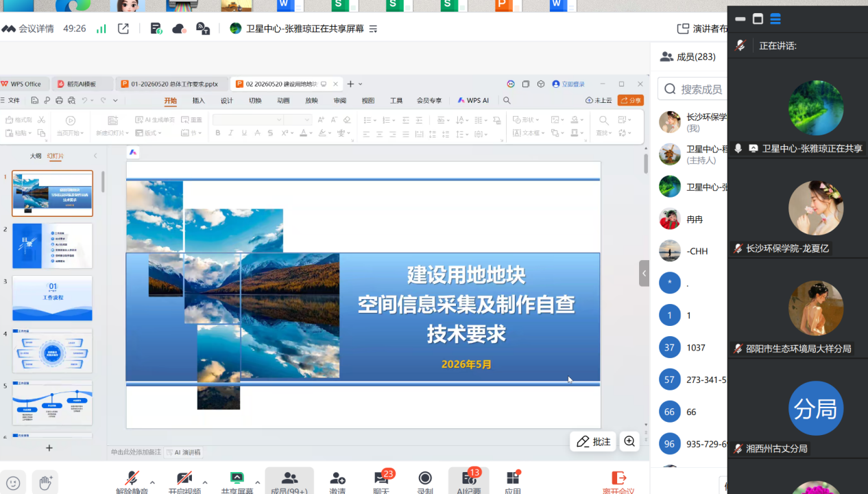Select member 1037 in members list
The height and width of the screenshot is (494, 868).
692,348
